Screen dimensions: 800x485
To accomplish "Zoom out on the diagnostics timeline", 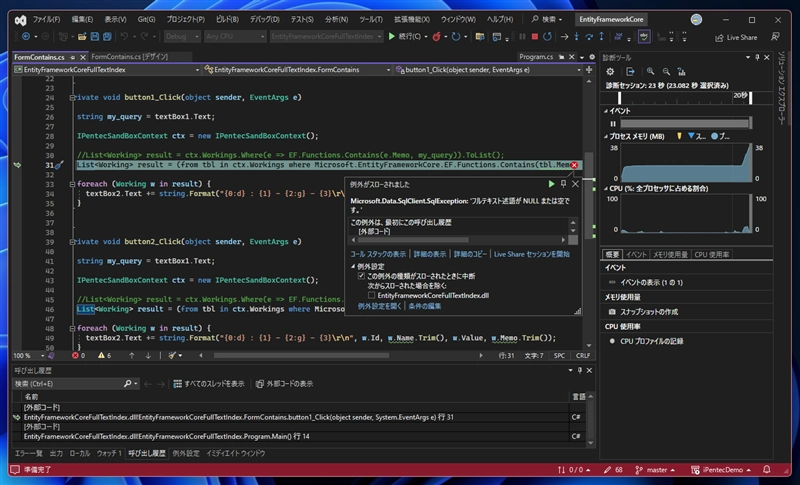I will [666, 71].
